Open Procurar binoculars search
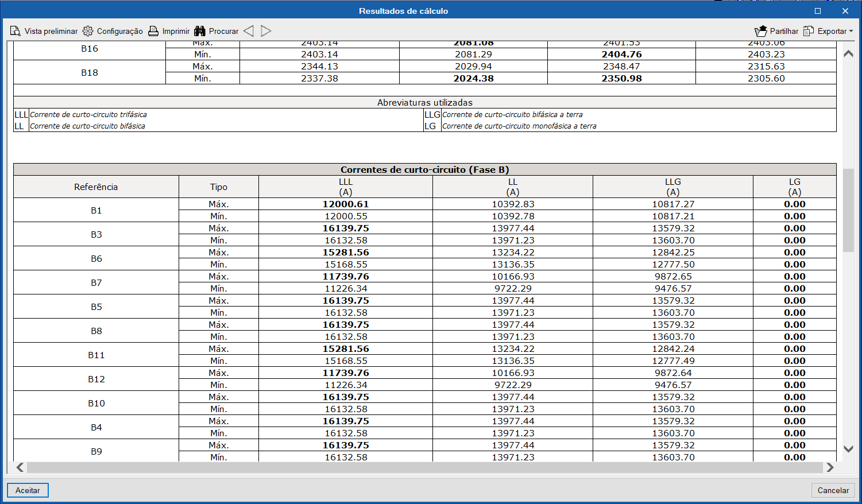 coord(217,31)
